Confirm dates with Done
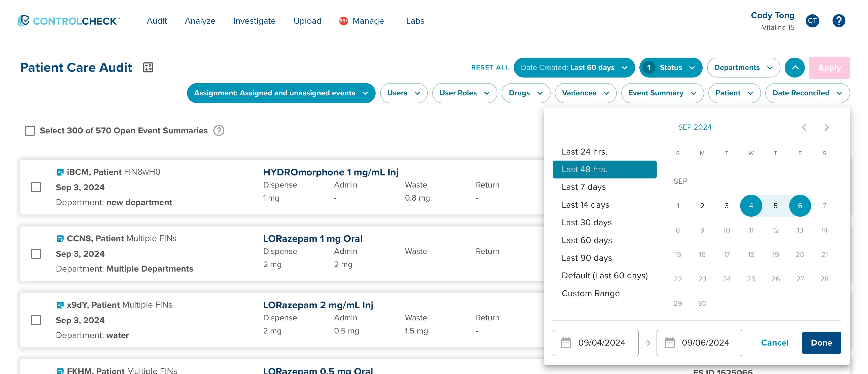 (x=821, y=343)
